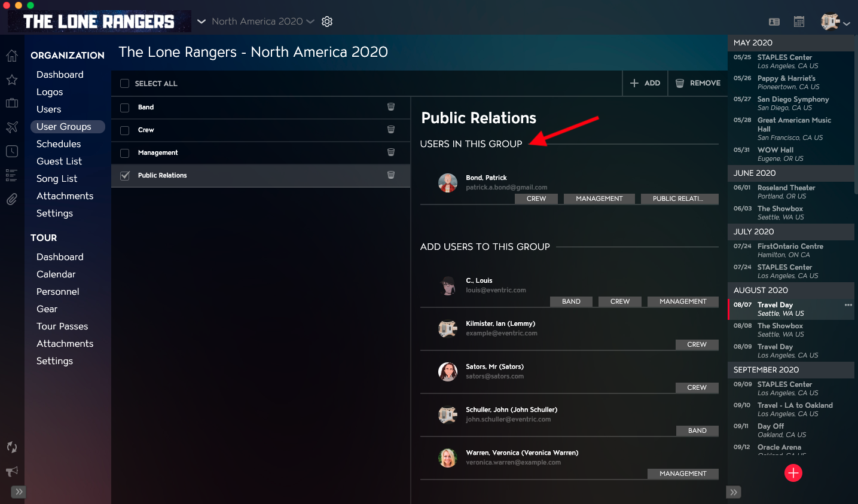Click the star favorites sidebar icon
The width and height of the screenshot is (858, 504).
pyautogui.click(x=12, y=80)
